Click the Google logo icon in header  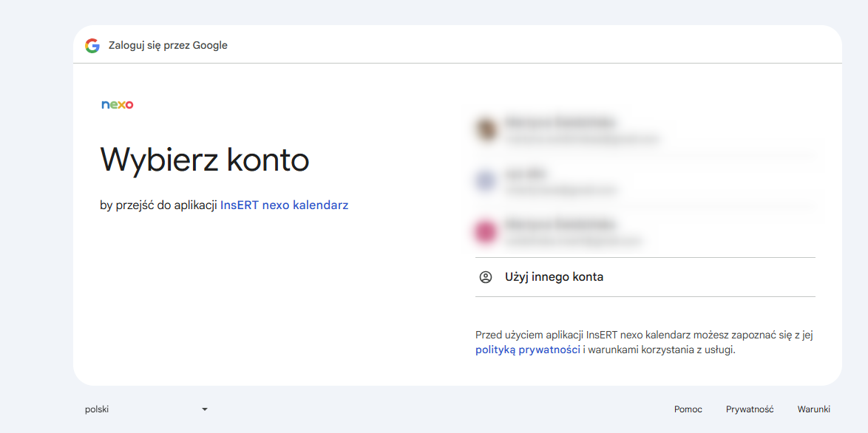92,45
